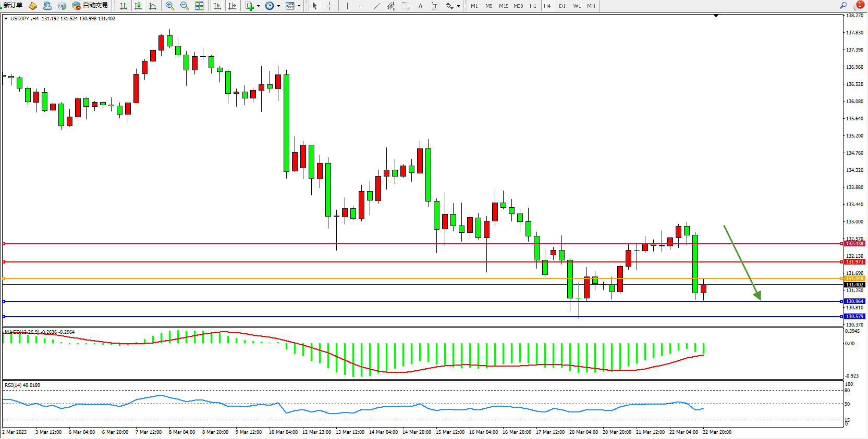Screen dimensions: 868x439
Task: Select the Fibonacci retracement tool
Action: [406, 6]
